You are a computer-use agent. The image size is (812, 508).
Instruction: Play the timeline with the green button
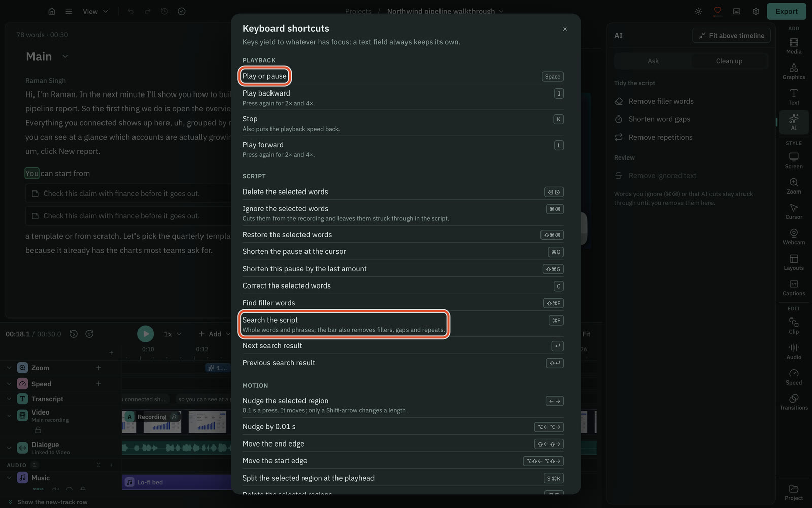(145, 334)
